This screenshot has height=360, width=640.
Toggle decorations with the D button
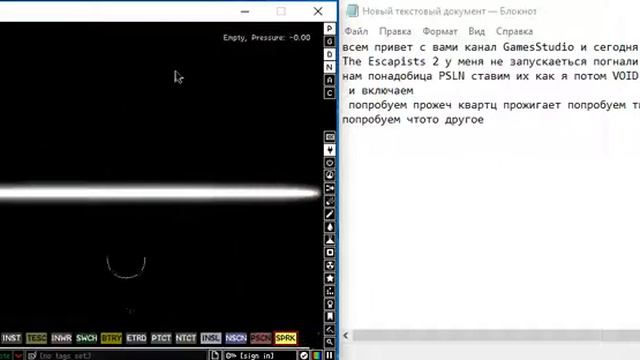click(x=330, y=54)
